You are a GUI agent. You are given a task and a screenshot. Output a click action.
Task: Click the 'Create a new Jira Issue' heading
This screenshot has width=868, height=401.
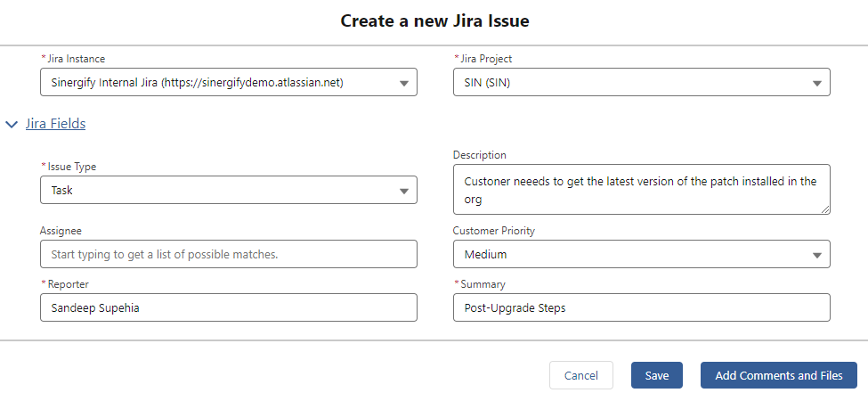434,21
